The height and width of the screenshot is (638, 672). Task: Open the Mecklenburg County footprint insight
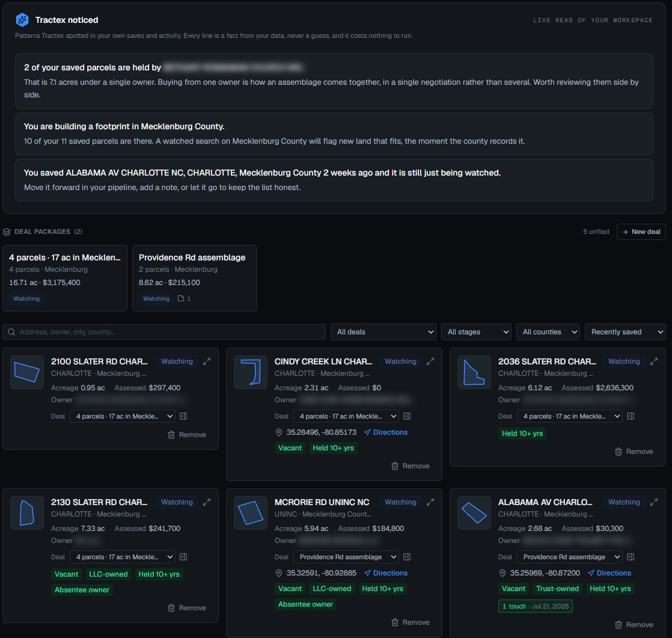[334, 133]
